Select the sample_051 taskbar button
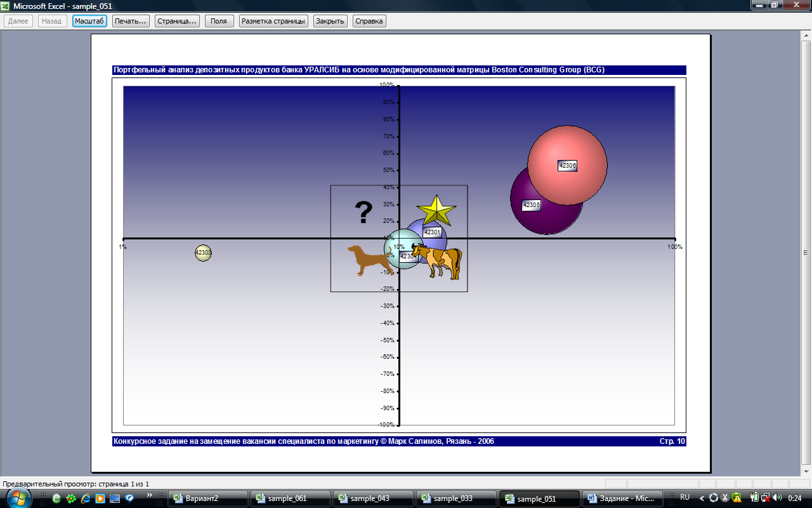Screen dimensions: 812x508 (539, 498)
